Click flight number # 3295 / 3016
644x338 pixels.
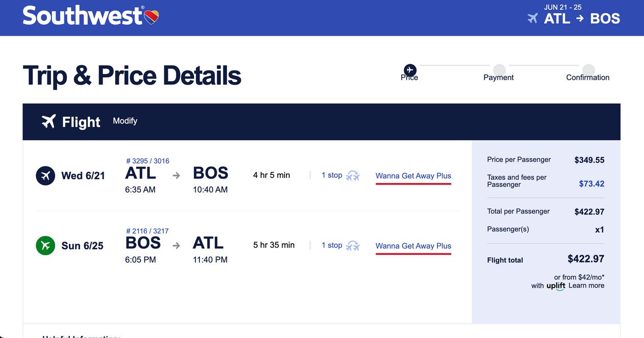click(147, 161)
